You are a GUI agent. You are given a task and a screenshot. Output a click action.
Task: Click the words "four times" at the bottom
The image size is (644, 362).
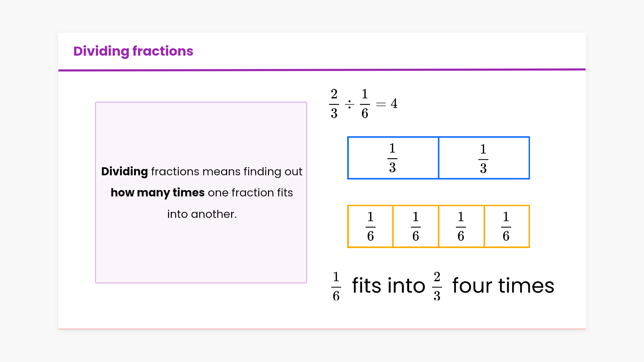(503, 286)
